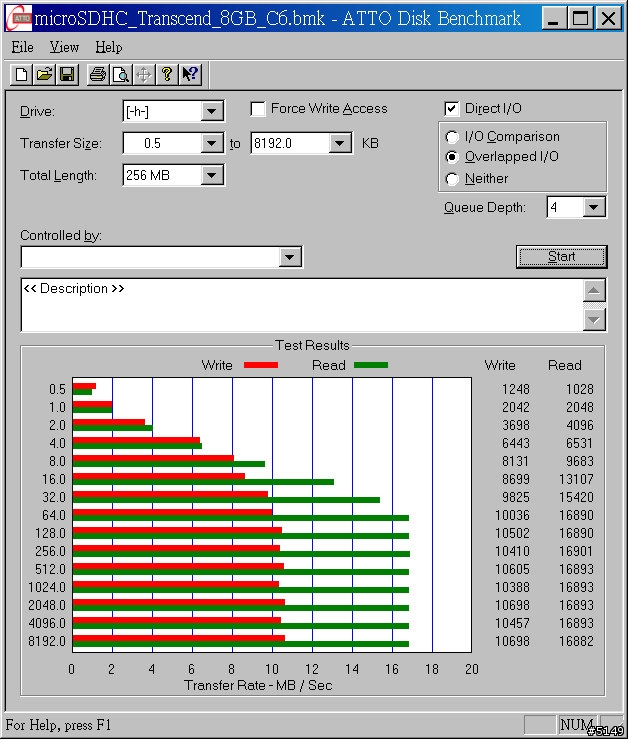The height and width of the screenshot is (739, 628).
Task: Open the File menu
Action: [22, 47]
